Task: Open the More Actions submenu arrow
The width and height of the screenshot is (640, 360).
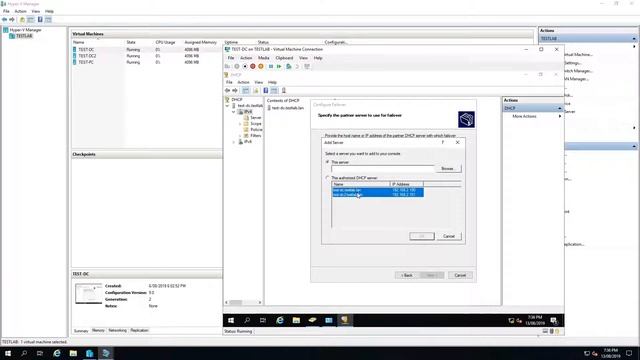Action: (x=560, y=116)
